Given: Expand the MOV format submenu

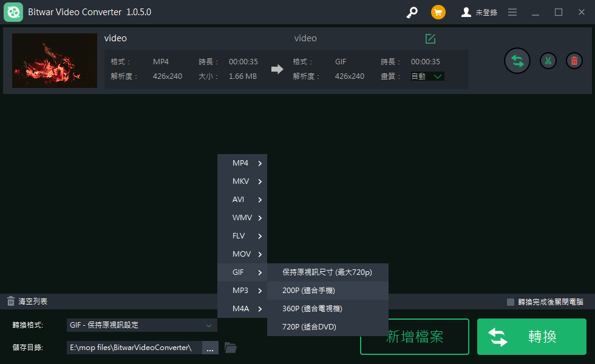Looking at the screenshot, I should pyautogui.click(x=242, y=254).
